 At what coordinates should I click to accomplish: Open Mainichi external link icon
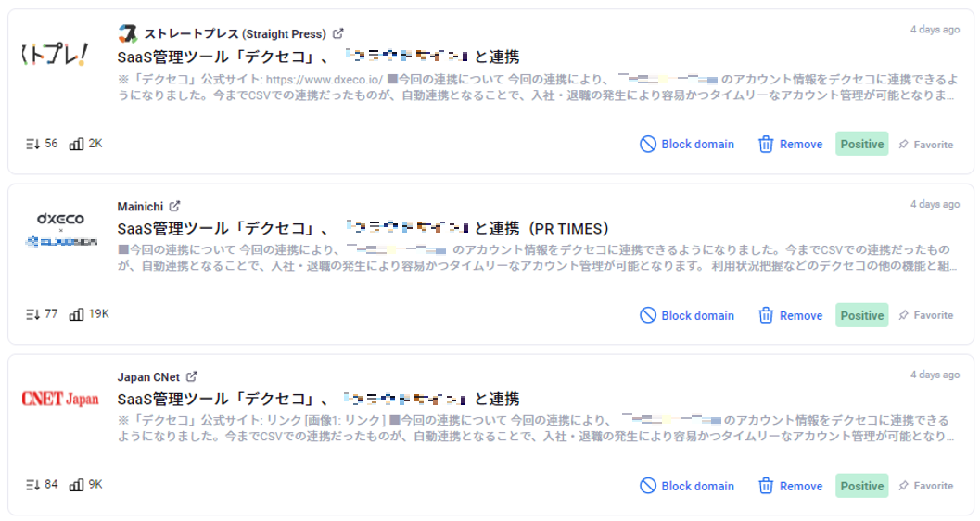pos(174,206)
